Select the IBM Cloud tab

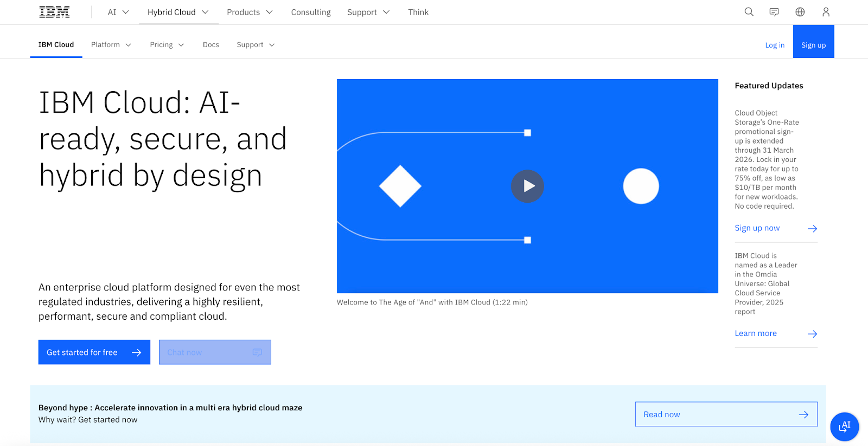(x=56, y=44)
